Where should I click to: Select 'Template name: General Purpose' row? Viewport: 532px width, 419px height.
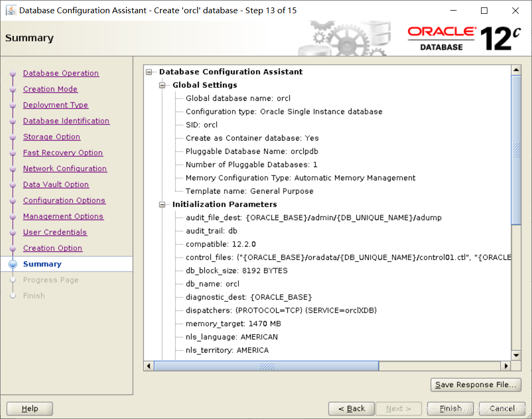(x=250, y=191)
